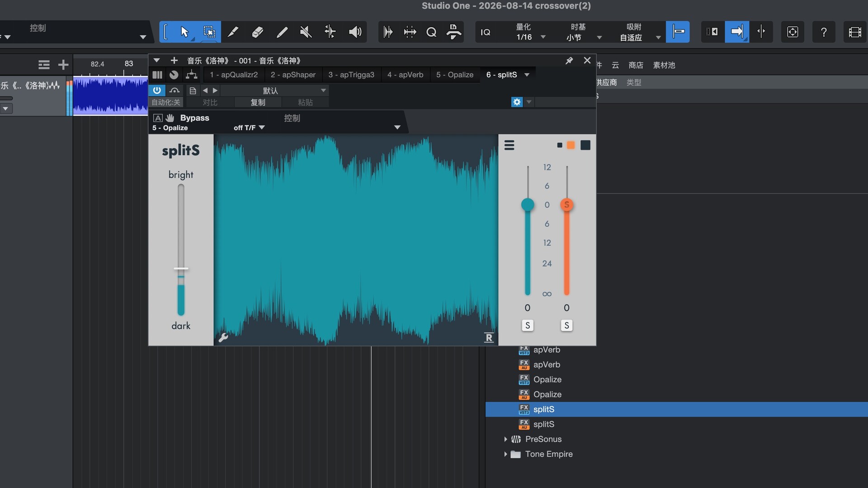Expand the PreSonus folder
868x488 pixels.
pyautogui.click(x=505, y=439)
